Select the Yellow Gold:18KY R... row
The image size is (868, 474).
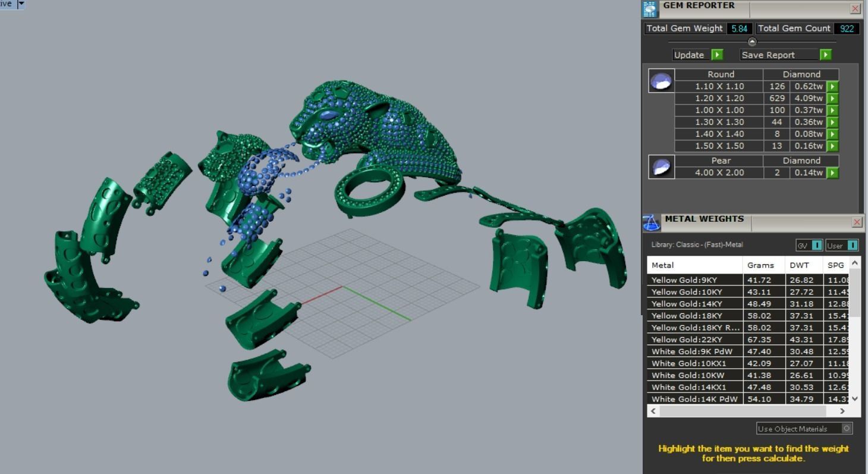tap(749, 327)
